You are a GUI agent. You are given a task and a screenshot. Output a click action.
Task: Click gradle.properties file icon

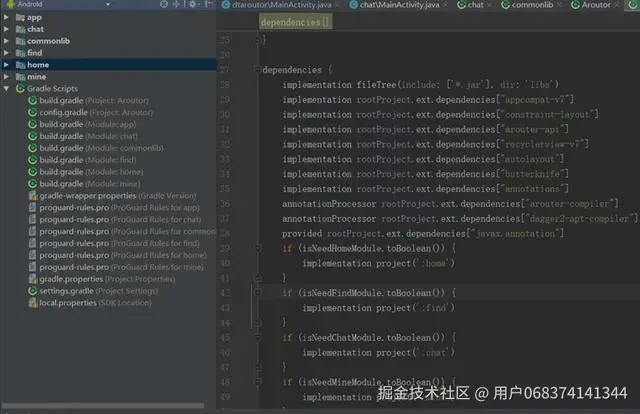(33, 279)
